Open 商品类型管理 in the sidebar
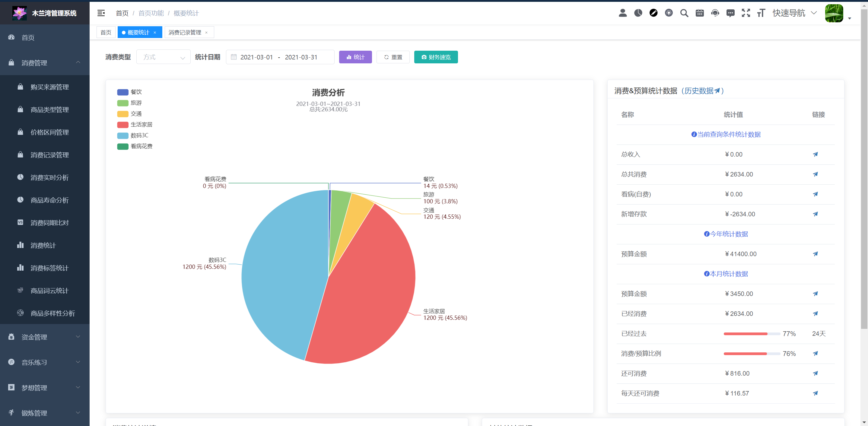Viewport: 868px width, 426px height. [45, 109]
